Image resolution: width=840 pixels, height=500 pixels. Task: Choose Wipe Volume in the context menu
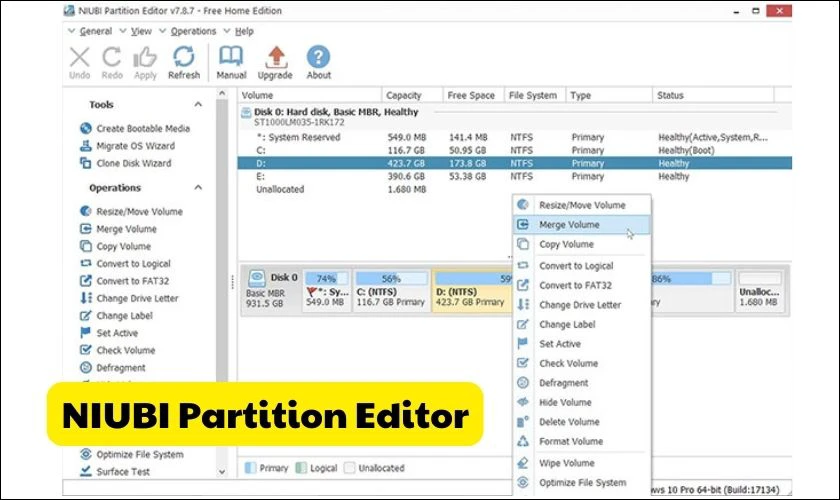[x=582, y=463]
